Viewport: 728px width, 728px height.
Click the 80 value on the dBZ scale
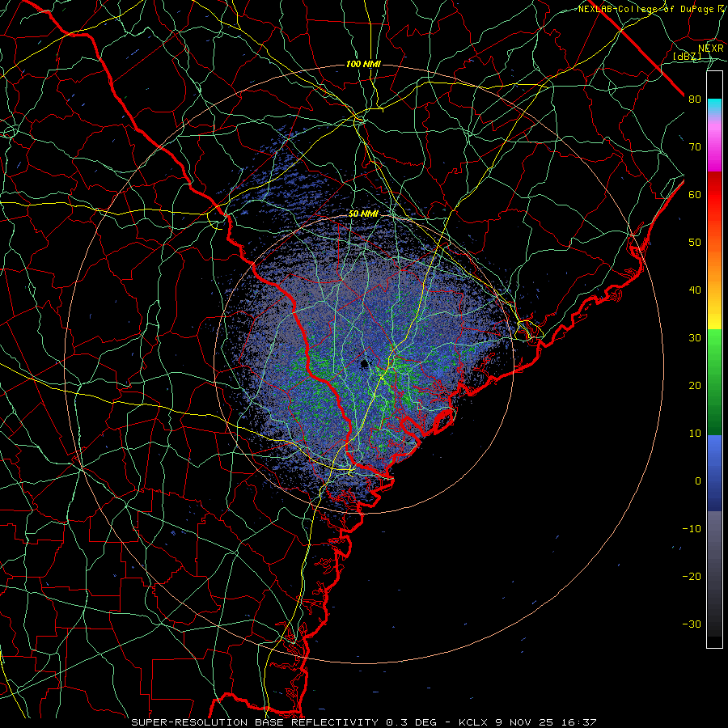pos(695,99)
